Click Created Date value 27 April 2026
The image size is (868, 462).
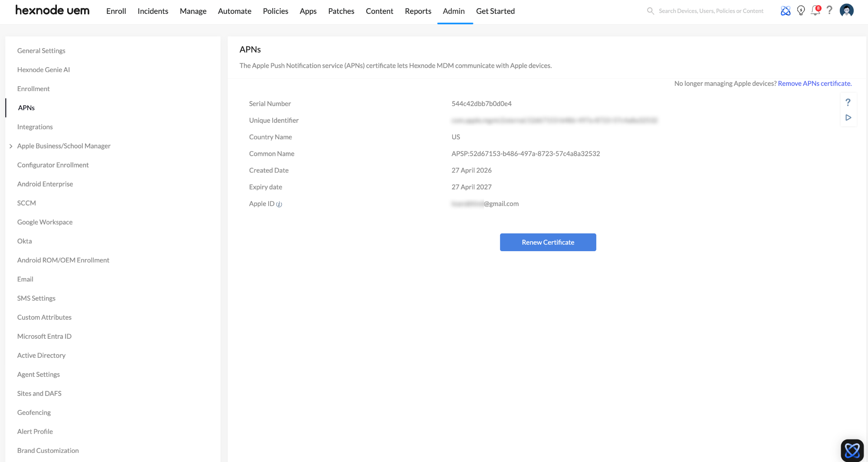click(x=471, y=170)
